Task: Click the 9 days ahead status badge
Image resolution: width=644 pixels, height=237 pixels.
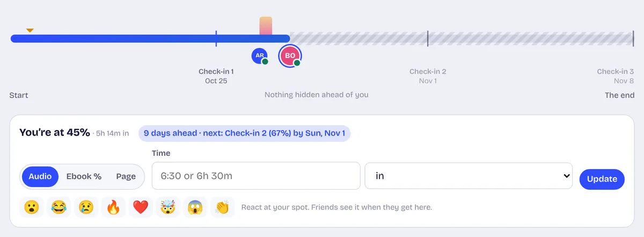Action: pos(244,133)
